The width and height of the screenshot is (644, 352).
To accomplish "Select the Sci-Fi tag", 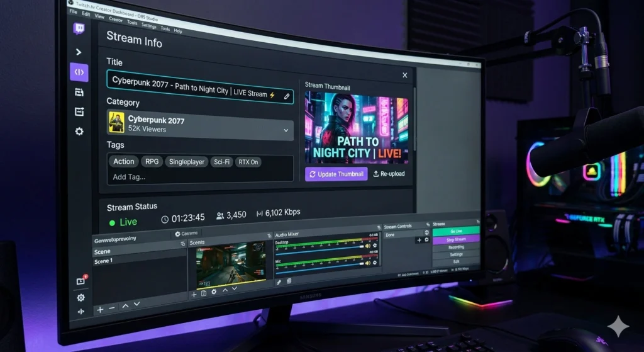I will (x=221, y=162).
